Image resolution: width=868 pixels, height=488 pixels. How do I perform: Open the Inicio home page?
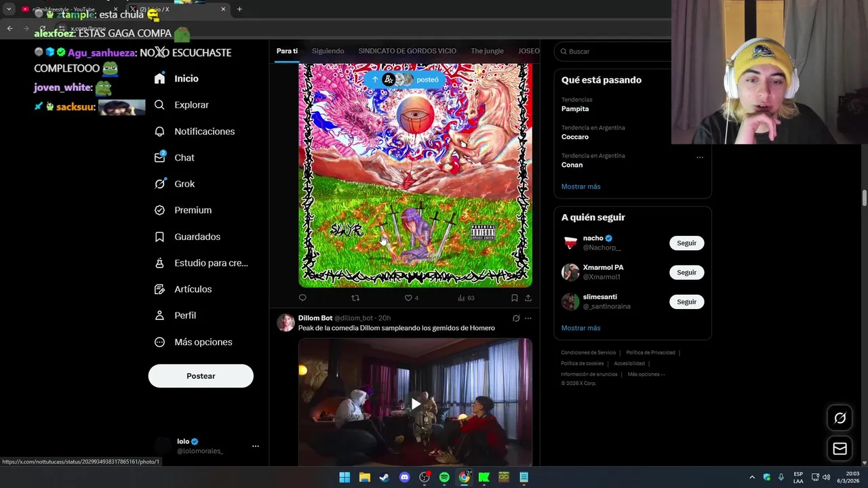(x=176, y=79)
